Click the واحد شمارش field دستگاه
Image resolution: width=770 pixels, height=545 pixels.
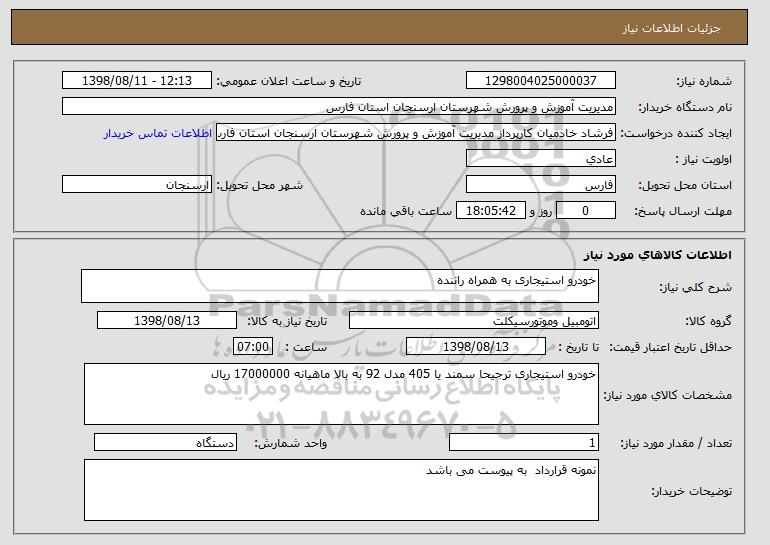point(165,442)
